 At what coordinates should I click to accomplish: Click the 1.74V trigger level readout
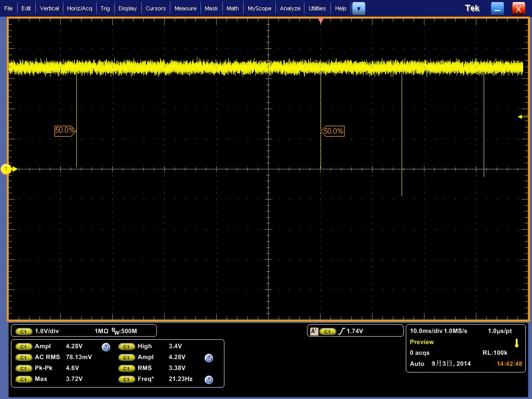(x=355, y=331)
